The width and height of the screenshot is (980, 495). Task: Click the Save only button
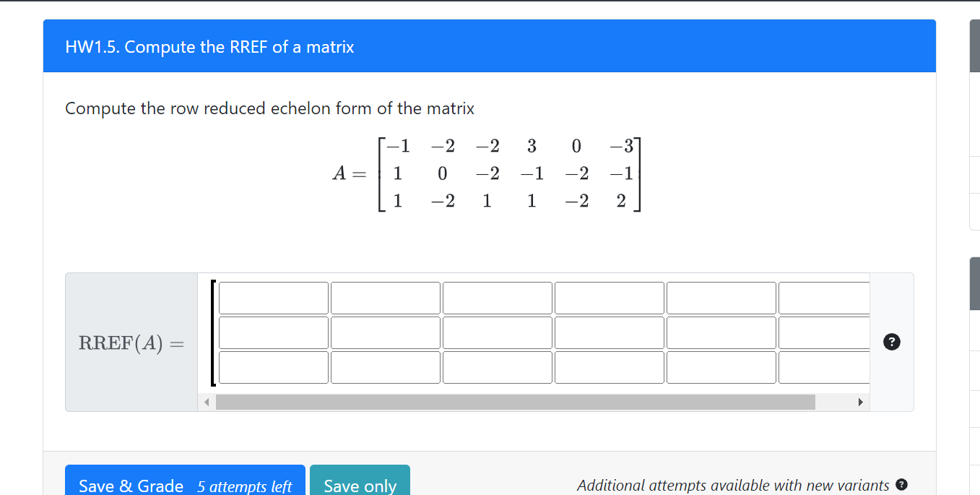pyautogui.click(x=360, y=485)
